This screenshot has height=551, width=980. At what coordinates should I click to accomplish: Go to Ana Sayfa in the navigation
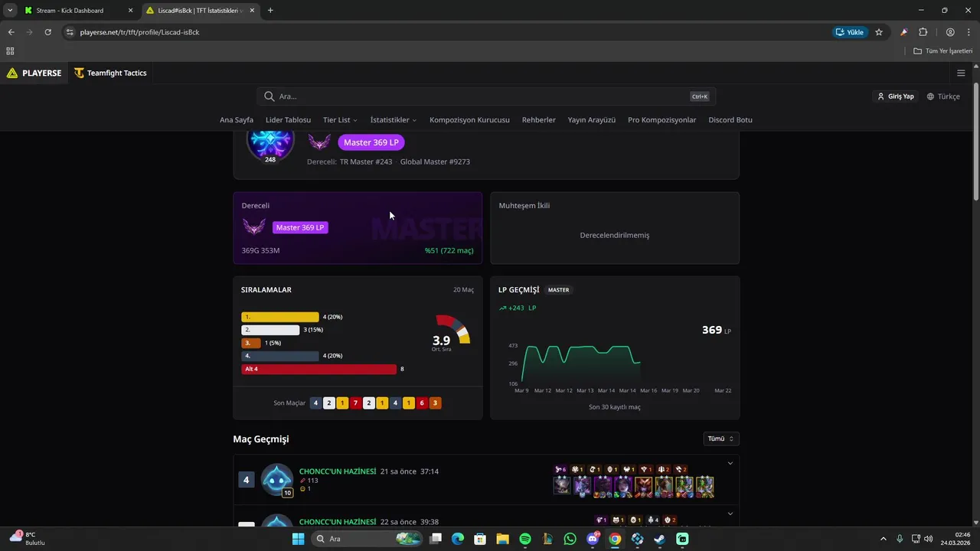237,120
